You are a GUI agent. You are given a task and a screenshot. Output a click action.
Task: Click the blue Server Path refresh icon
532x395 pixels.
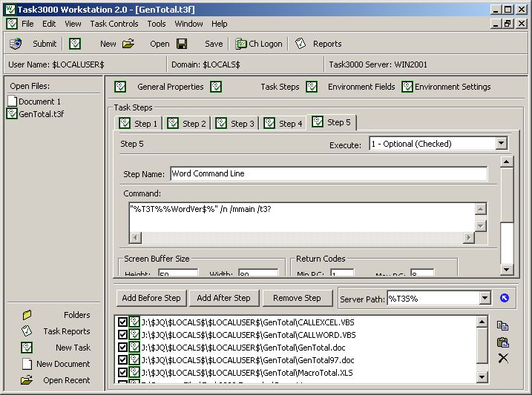pyautogui.click(x=505, y=298)
